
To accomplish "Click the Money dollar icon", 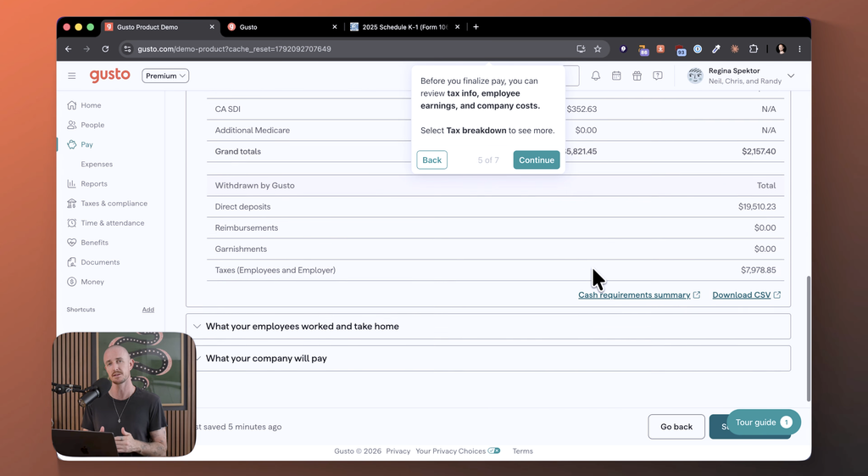I will coord(71,282).
